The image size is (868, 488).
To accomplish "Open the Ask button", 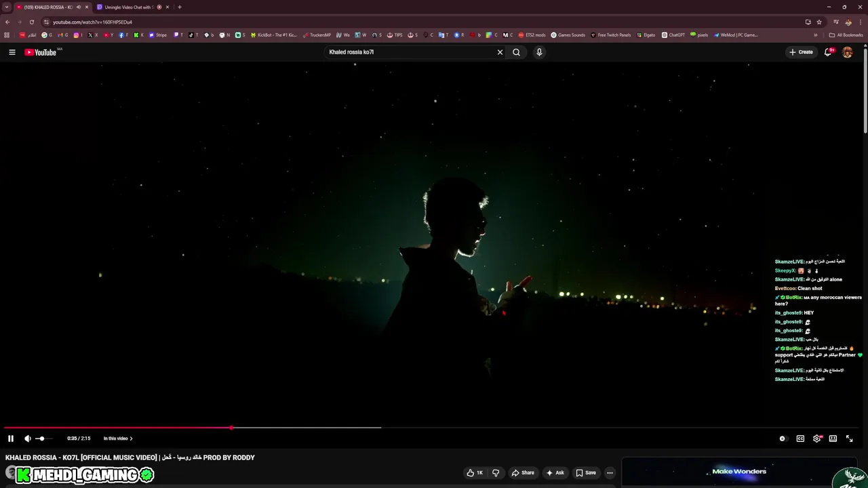I will [555, 472].
